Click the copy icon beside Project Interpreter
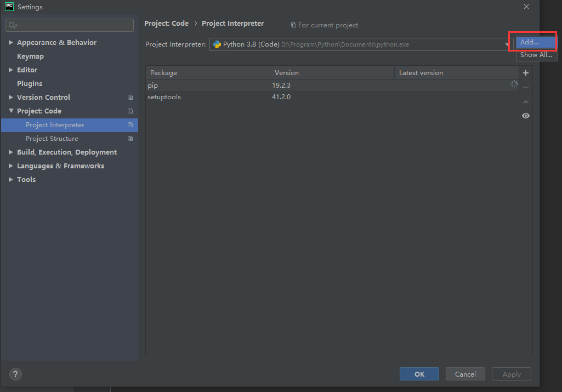Image resolution: width=562 pixels, height=392 pixels. tap(130, 124)
